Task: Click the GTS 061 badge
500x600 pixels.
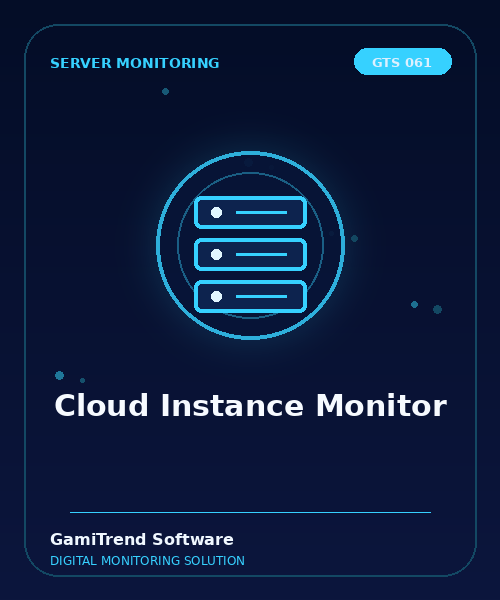Action: pos(403,62)
